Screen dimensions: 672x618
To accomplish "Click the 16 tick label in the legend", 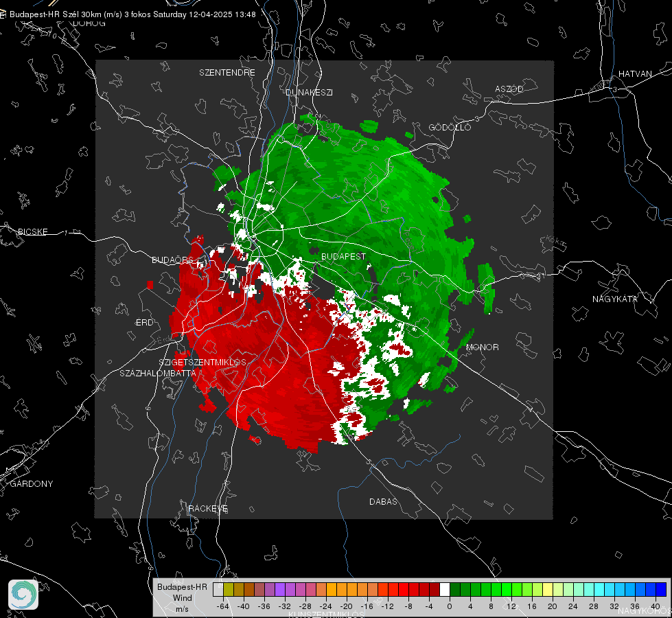I will (532, 606).
